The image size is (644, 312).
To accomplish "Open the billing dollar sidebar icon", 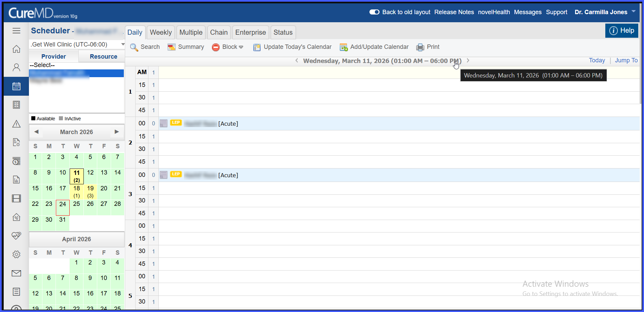I will 16,161.
